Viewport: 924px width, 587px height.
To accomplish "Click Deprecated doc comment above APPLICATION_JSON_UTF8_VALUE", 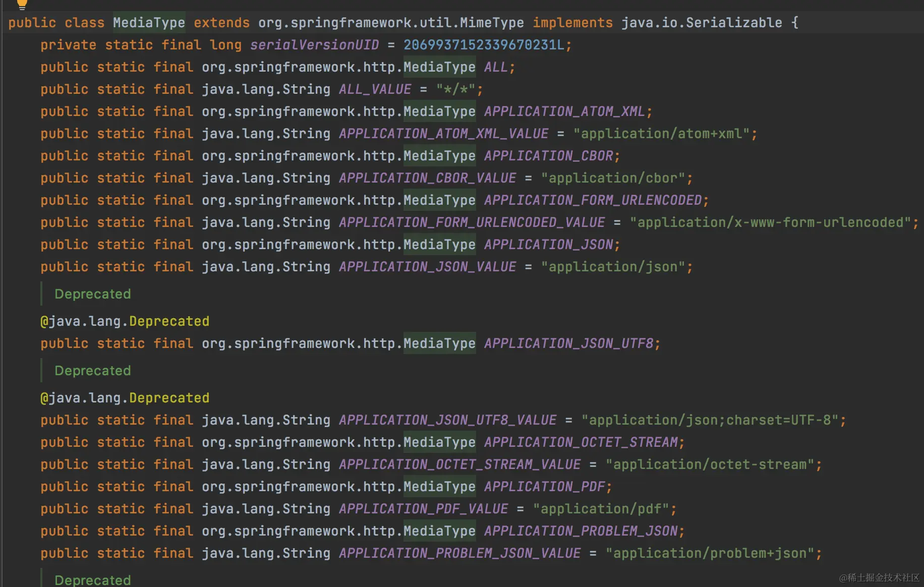I will pyautogui.click(x=93, y=371).
